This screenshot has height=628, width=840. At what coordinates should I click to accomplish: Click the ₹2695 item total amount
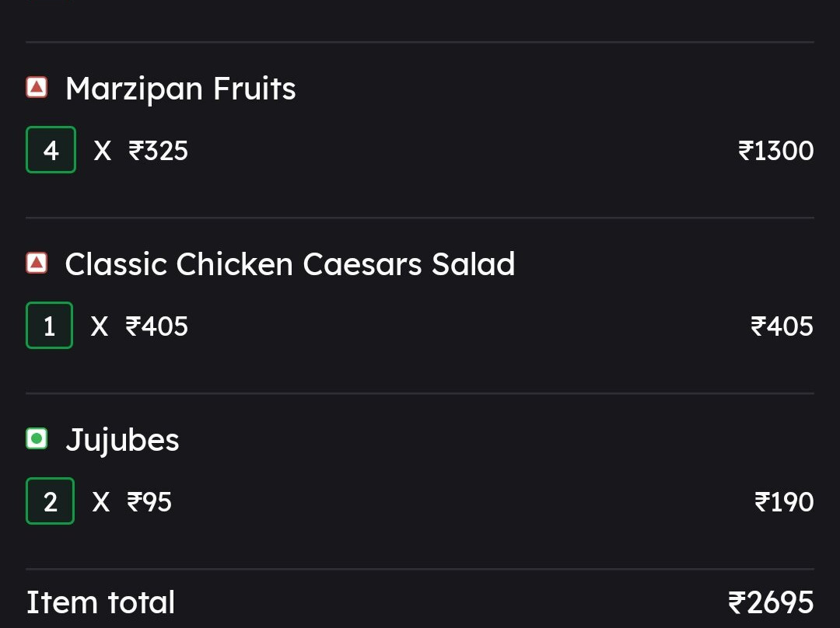[x=772, y=602]
